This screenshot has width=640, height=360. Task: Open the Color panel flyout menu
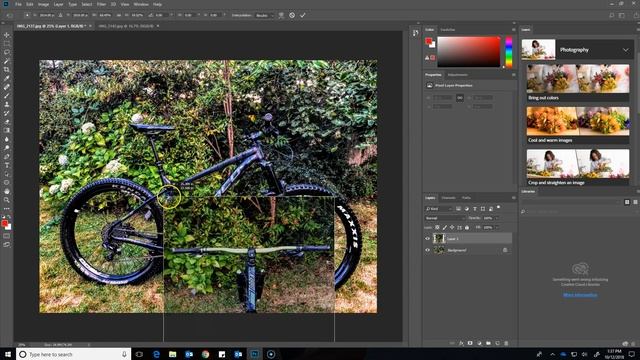513,30
